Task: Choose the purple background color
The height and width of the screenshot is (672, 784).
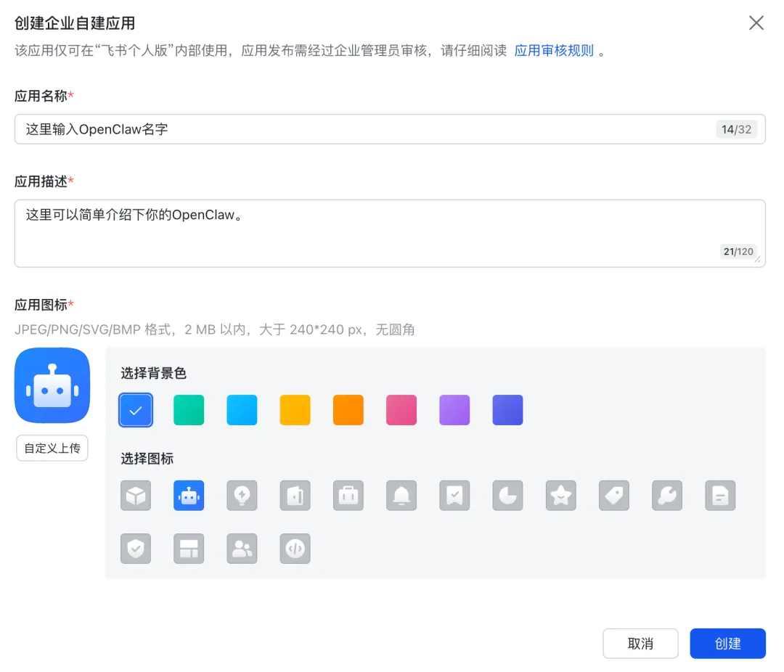Action: (x=454, y=410)
